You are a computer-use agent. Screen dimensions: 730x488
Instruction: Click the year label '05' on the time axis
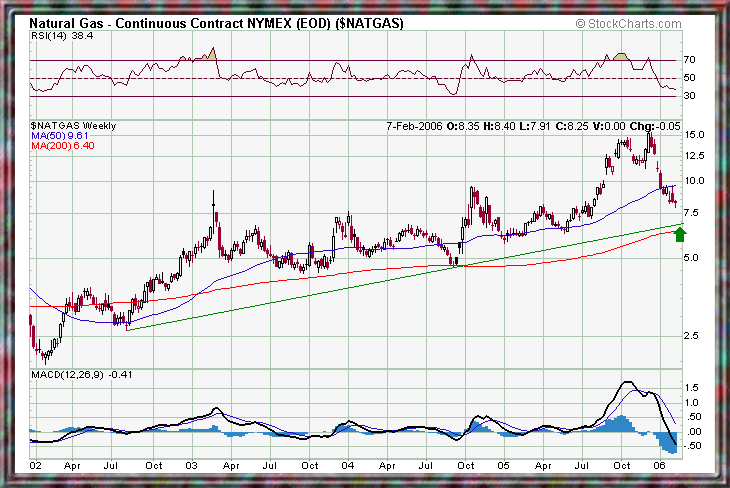click(x=503, y=466)
